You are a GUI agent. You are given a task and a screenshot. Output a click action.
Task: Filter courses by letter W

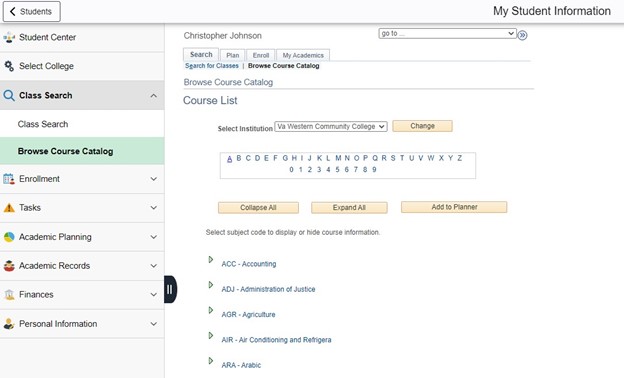[431, 158]
